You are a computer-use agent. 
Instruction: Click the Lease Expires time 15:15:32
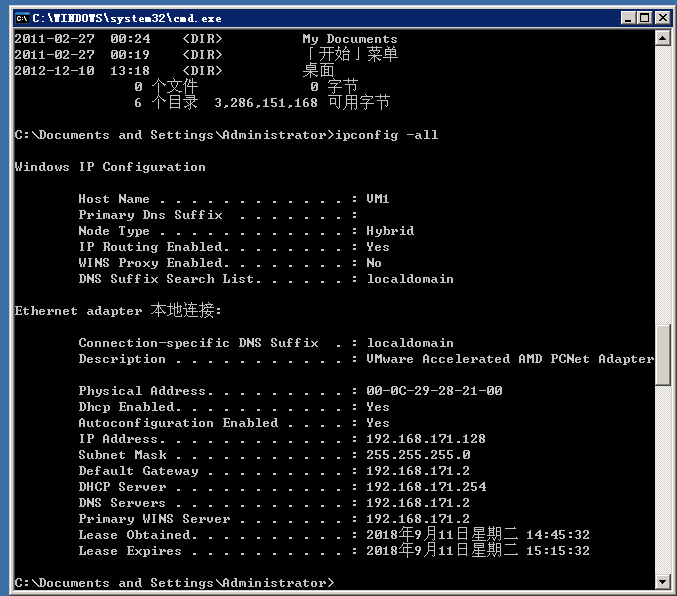tap(557, 551)
